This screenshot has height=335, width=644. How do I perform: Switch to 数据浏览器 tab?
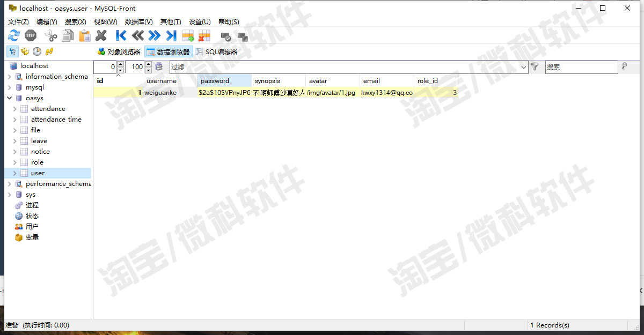[x=169, y=52]
